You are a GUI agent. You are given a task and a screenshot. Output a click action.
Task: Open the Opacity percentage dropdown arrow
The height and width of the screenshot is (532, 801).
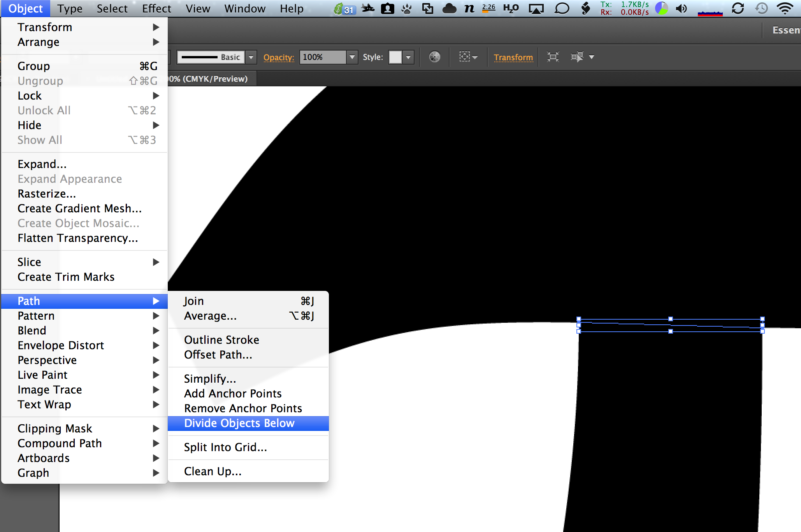(352, 57)
